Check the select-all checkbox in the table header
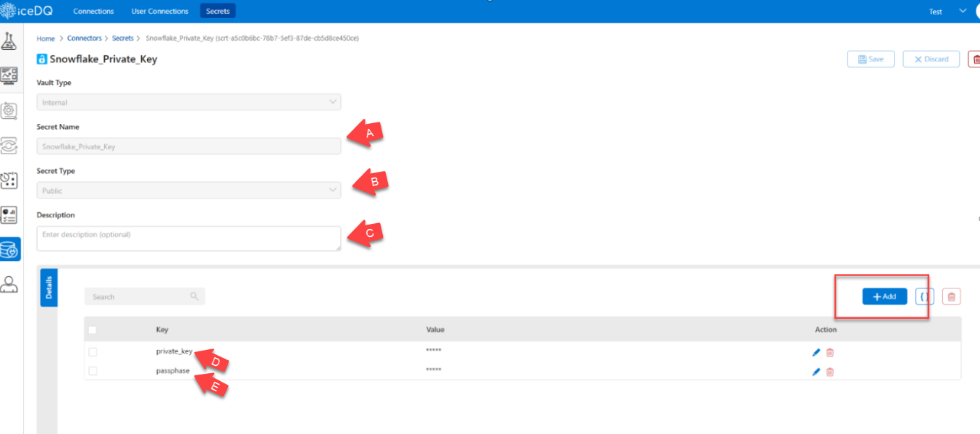This screenshot has width=980, height=434. 93,329
